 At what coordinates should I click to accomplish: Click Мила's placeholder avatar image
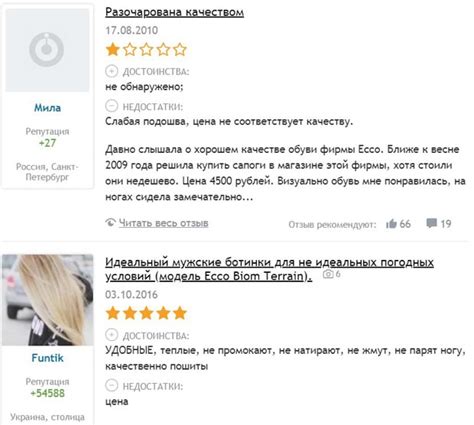[x=47, y=50]
